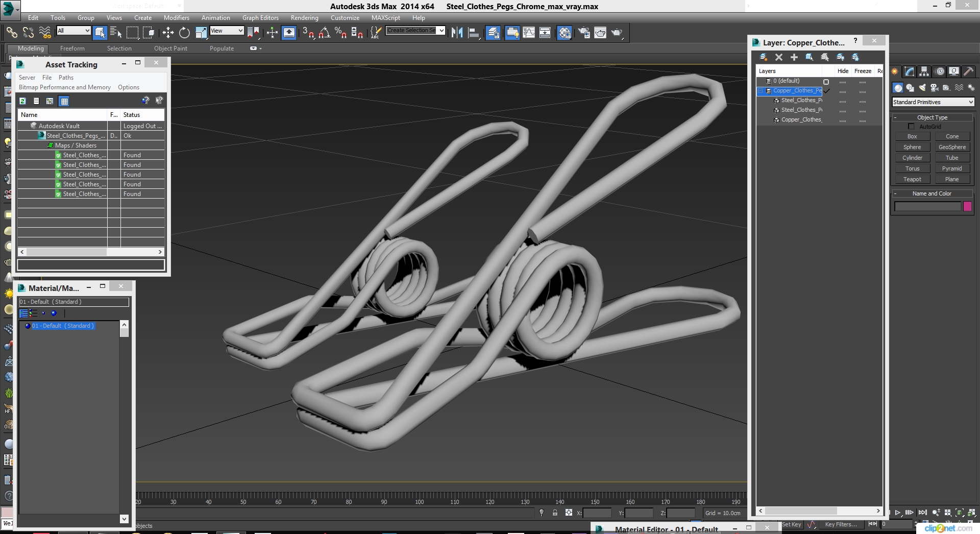The image size is (980, 534).
Task: Click the Refresh icon in Asset Tracking
Action: [22, 101]
